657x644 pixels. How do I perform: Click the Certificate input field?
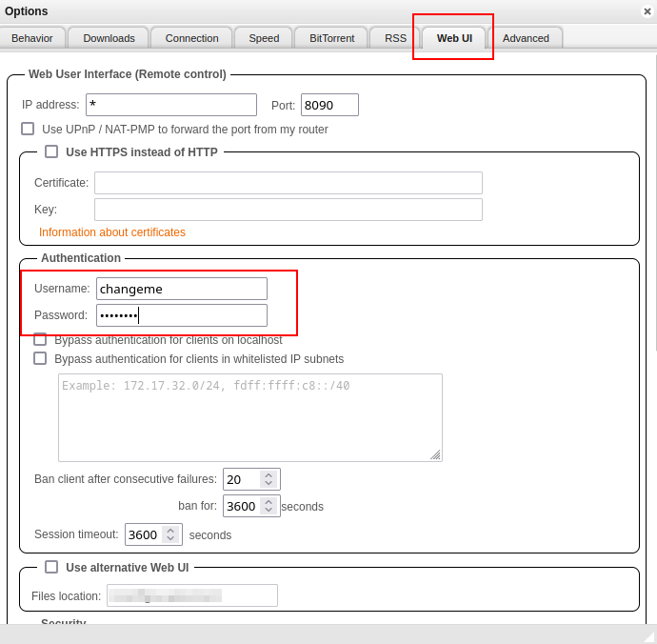click(x=289, y=183)
